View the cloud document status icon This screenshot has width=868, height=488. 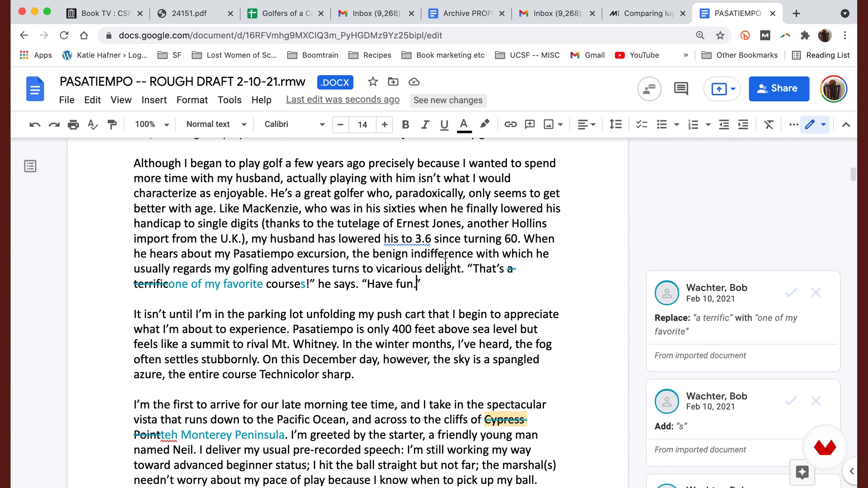coord(414,82)
